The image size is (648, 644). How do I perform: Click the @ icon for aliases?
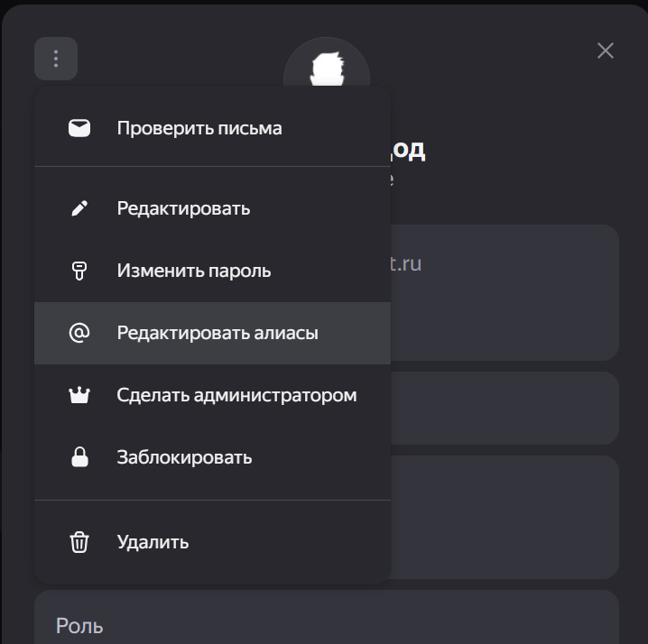click(x=79, y=333)
